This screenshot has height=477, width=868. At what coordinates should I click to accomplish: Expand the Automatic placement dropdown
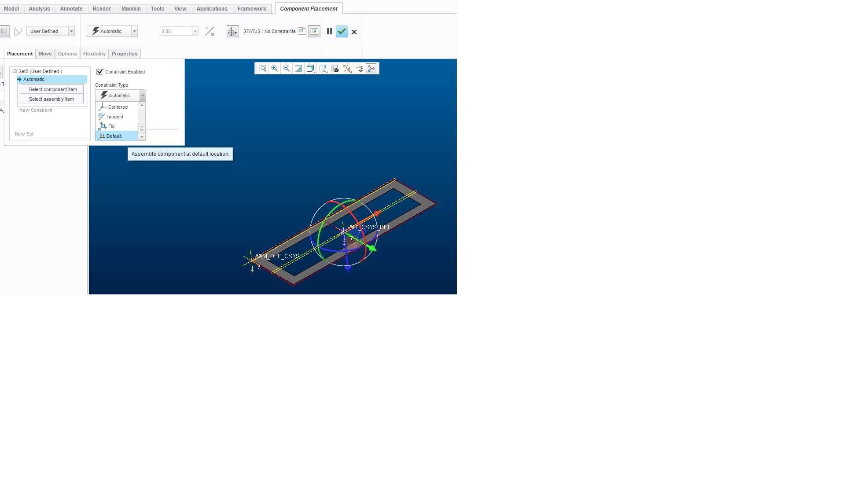click(x=143, y=95)
